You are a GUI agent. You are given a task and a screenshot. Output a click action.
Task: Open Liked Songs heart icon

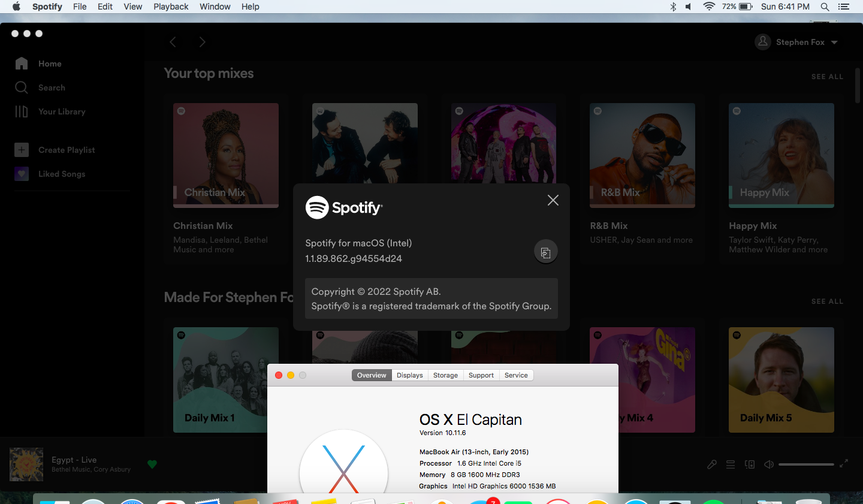[x=22, y=174]
